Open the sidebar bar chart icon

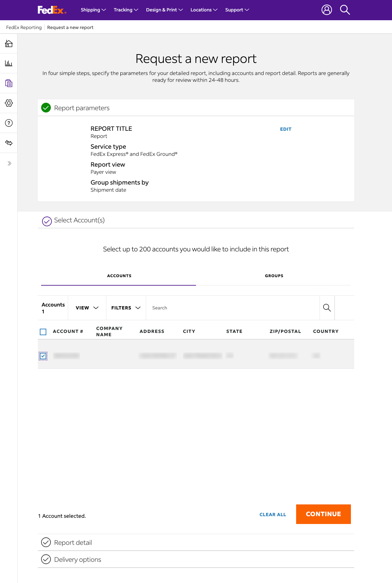click(x=9, y=63)
